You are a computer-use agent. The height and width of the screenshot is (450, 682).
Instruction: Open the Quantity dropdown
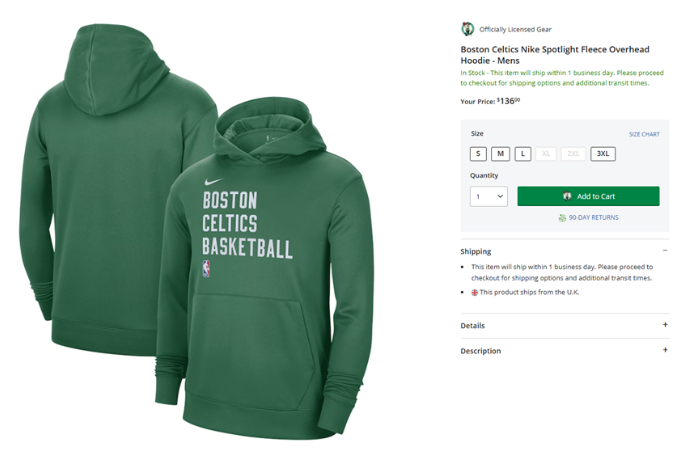tap(488, 197)
